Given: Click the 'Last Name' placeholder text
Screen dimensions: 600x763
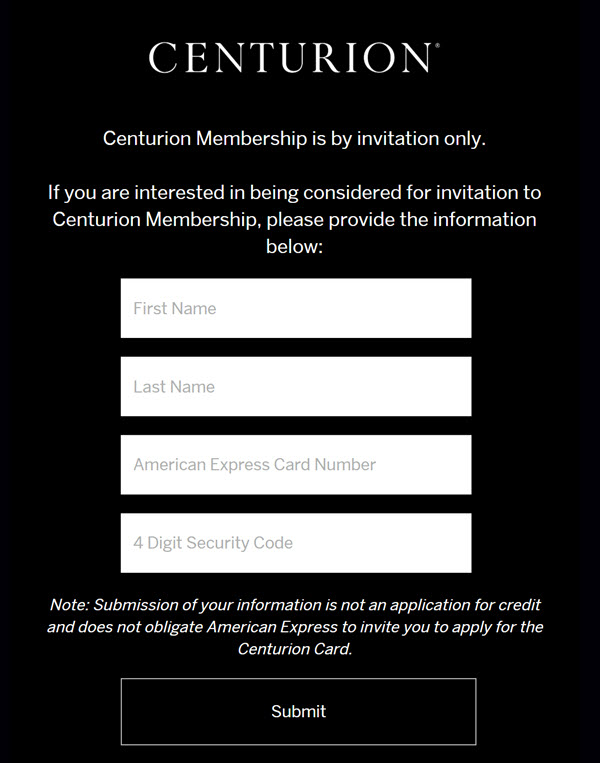Looking at the screenshot, I should click(x=174, y=387).
